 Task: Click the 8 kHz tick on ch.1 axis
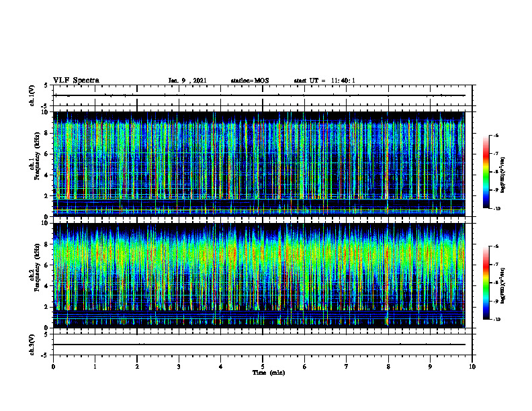coord(47,133)
